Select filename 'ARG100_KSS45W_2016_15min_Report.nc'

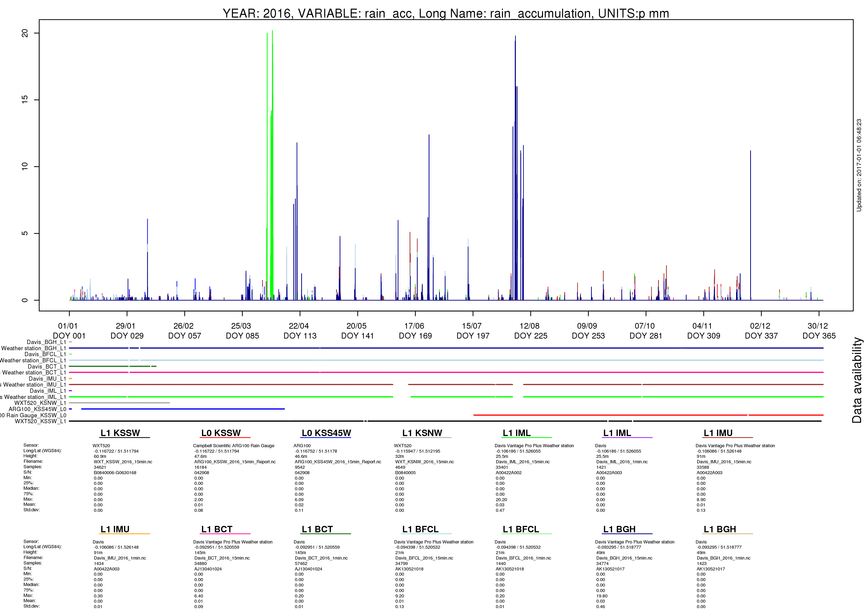pyautogui.click(x=338, y=462)
